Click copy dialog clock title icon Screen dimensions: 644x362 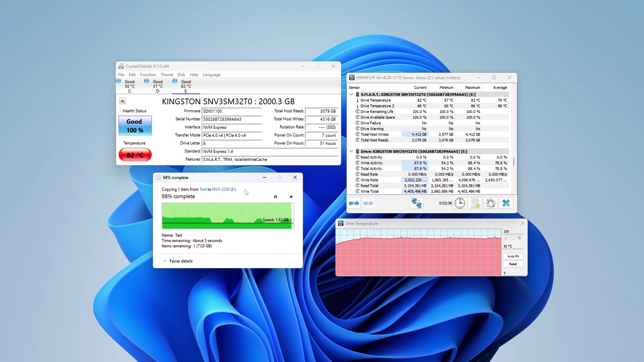(158, 177)
